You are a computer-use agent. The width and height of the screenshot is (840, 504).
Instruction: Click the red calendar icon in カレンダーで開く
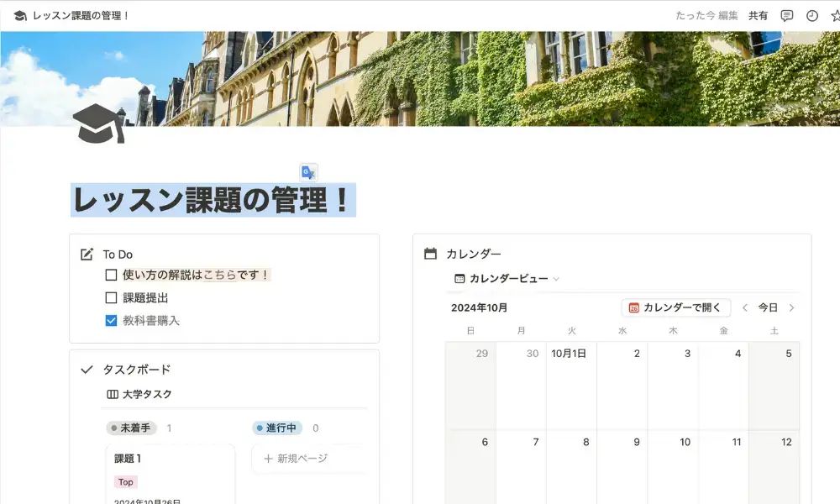(x=633, y=307)
